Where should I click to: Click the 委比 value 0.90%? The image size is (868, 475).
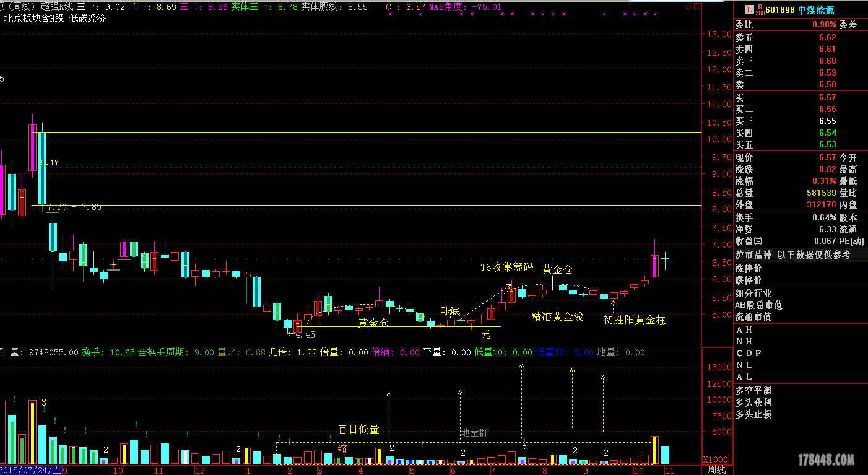pyautogui.click(x=824, y=25)
